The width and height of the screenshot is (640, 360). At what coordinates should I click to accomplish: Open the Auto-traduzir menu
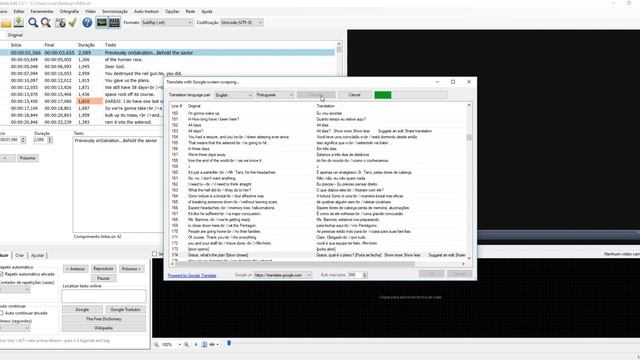(x=146, y=11)
